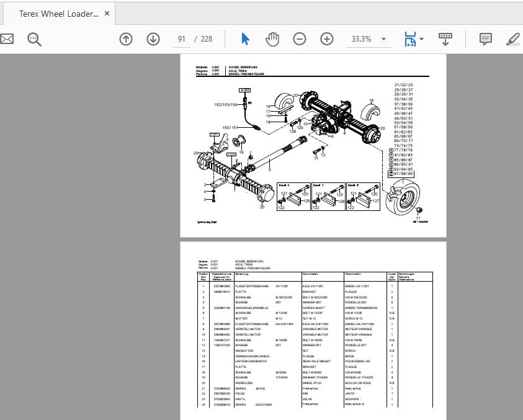Close the Terex Wheel Loader tab

coord(105,13)
